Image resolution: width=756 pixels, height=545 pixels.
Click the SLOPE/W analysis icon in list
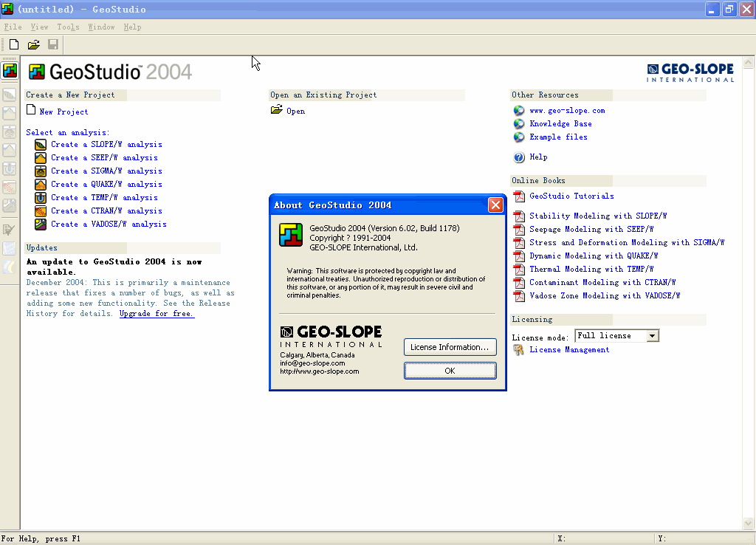41,144
